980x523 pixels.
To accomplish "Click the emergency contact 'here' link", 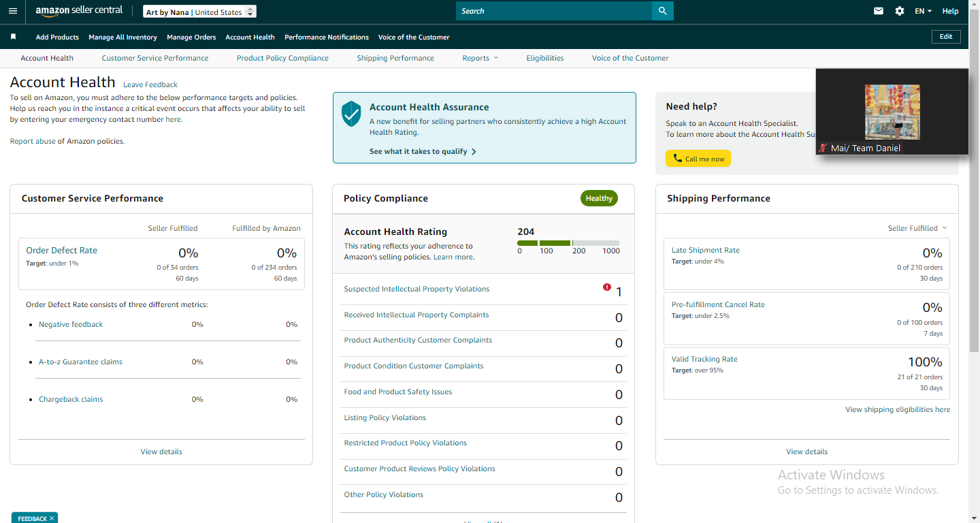I will [x=173, y=119].
